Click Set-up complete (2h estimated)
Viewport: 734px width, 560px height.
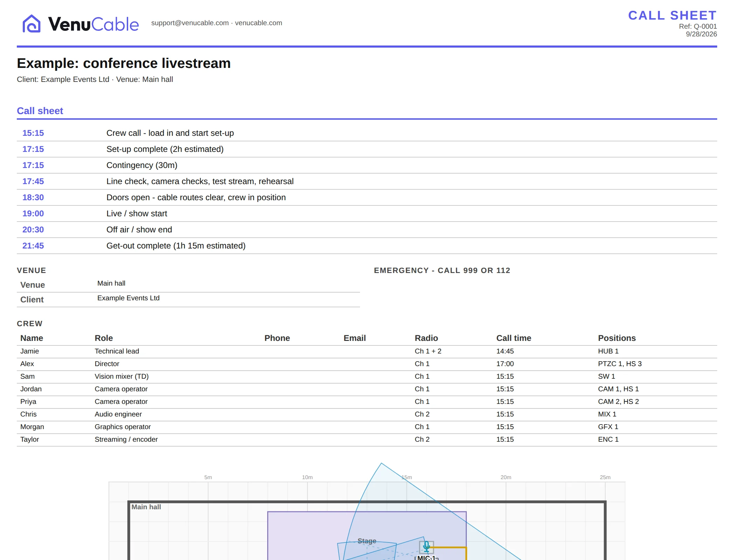165,149
